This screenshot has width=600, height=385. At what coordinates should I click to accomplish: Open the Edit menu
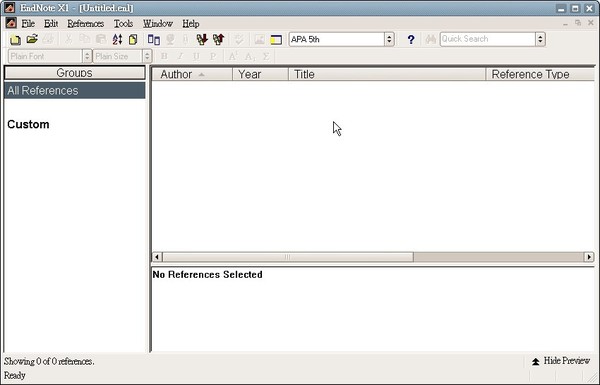point(51,23)
